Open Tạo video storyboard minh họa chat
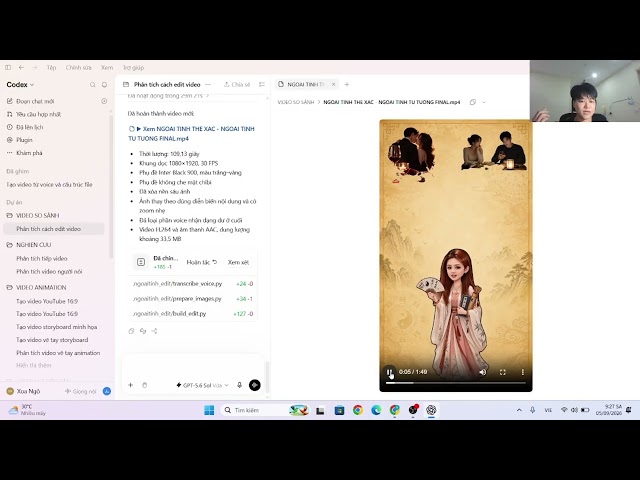The width and height of the screenshot is (640, 480). click(x=57, y=327)
